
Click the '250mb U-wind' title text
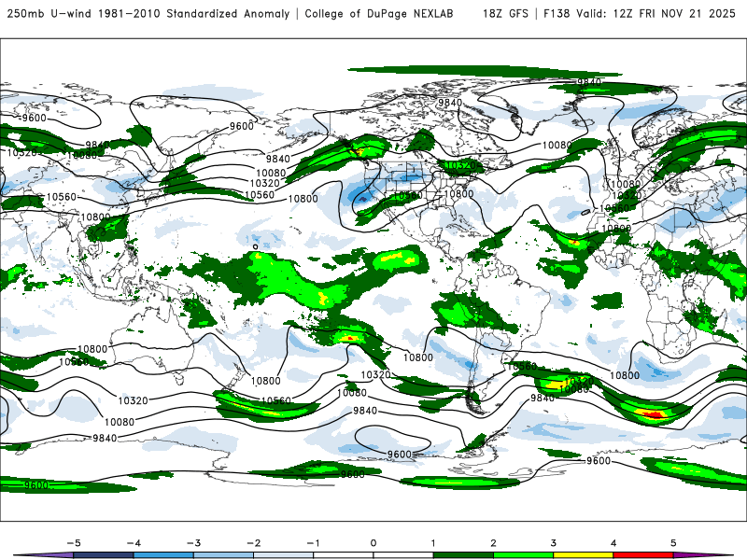point(49,13)
